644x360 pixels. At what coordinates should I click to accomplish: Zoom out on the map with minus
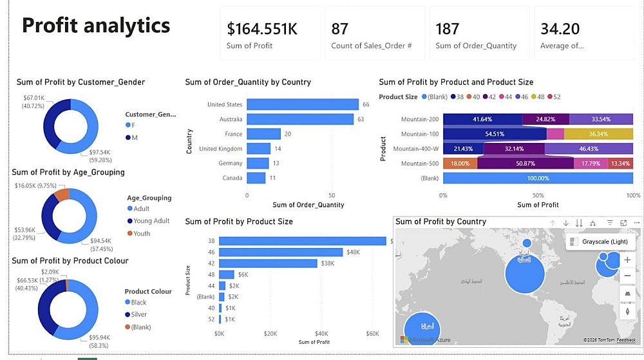(627, 276)
